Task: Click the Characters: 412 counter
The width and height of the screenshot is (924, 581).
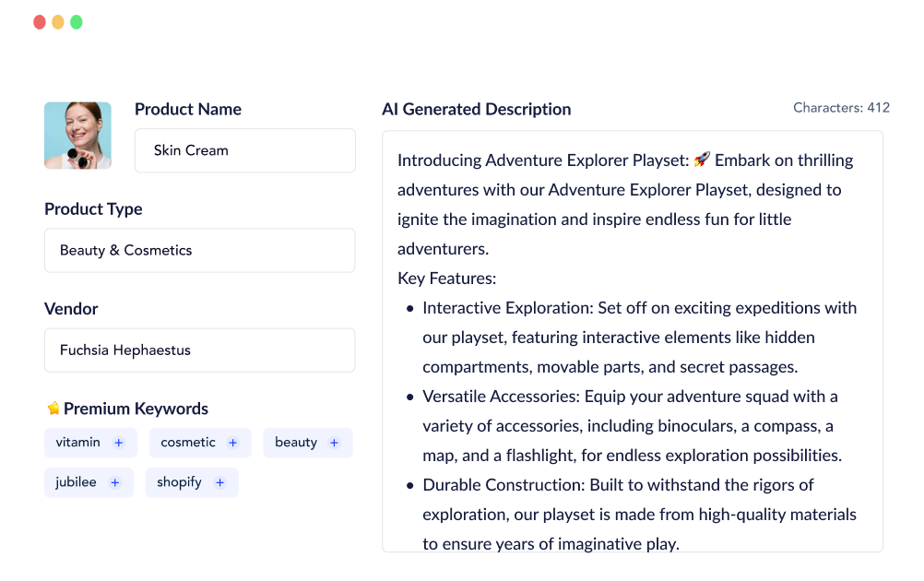Action: (x=840, y=108)
